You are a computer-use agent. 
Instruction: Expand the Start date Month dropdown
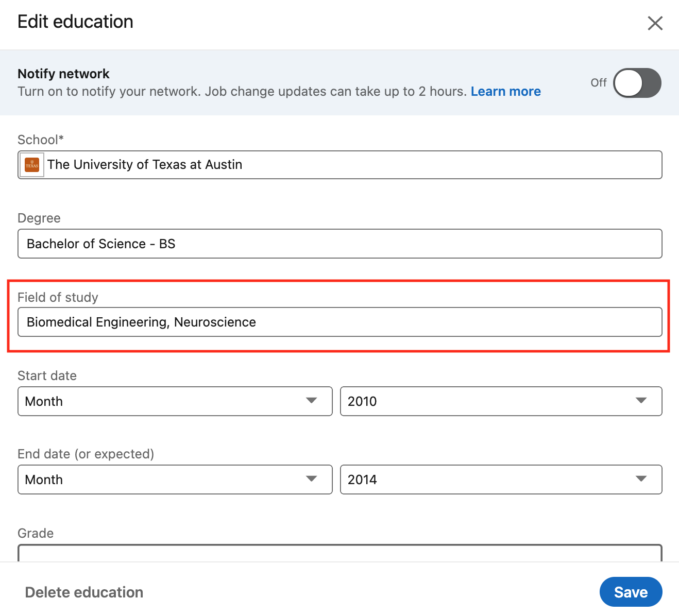coord(175,401)
